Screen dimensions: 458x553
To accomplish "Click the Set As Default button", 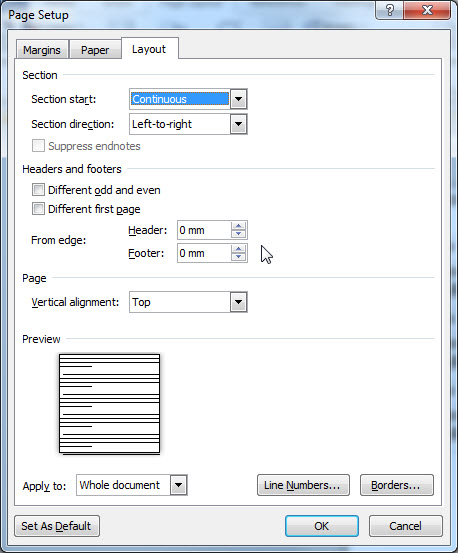I will (x=57, y=526).
